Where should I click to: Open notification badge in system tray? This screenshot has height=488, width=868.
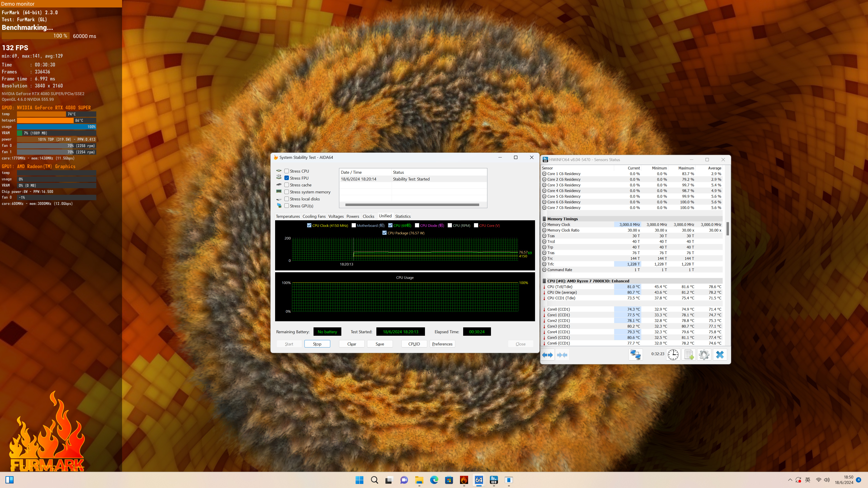pos(859,480)
